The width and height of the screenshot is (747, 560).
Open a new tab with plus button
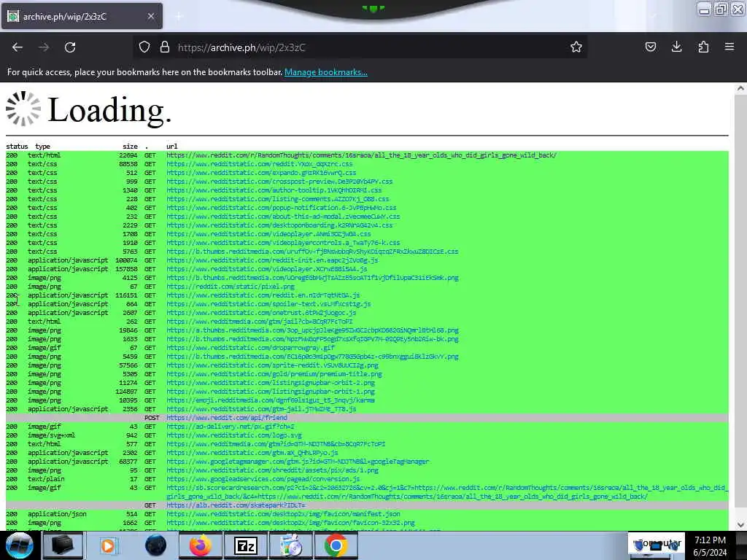coord(179,17)
